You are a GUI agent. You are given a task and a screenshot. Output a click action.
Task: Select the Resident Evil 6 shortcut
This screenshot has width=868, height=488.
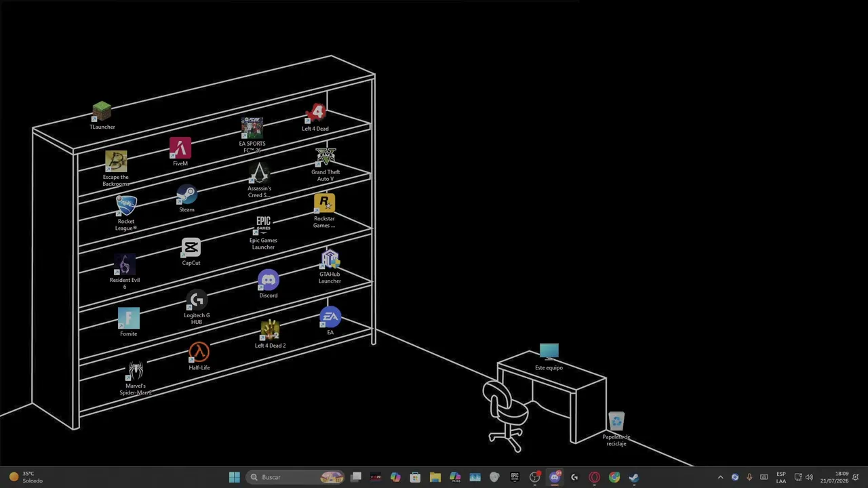point(125,272)
